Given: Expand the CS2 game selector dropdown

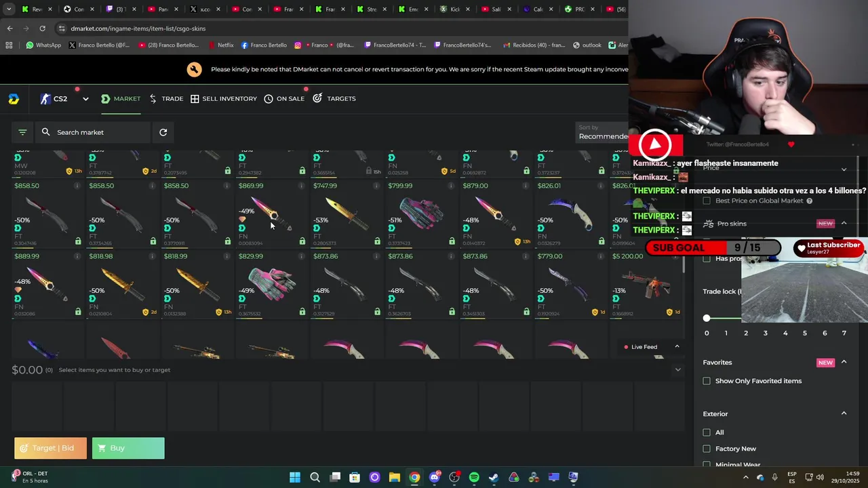Looking at the screenshot, I should pyautogui.click(x=85, y=99).
